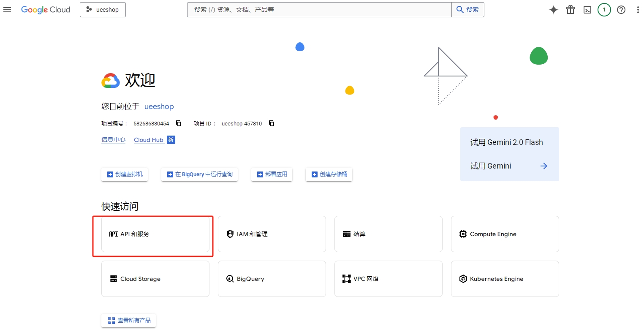Open 试用 Gemini 2.0 Flash
This screenshot has width=644, height=332.
coord(507,142)
